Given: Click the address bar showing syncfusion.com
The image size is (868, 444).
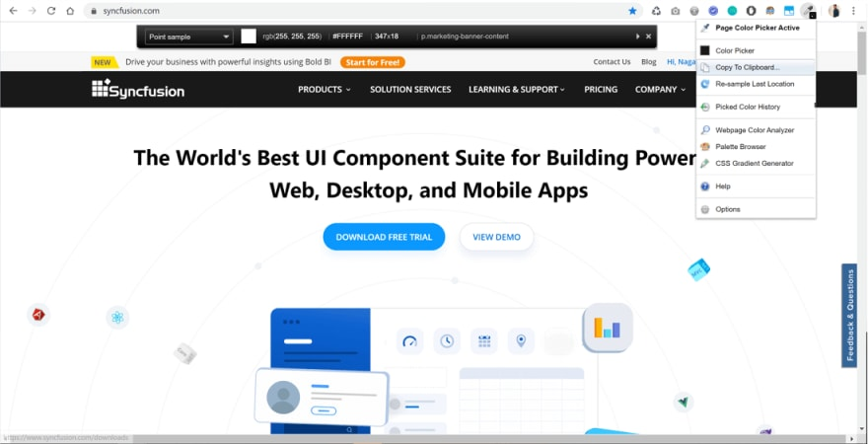Looking at the screenshot, I should pos(363,11).
